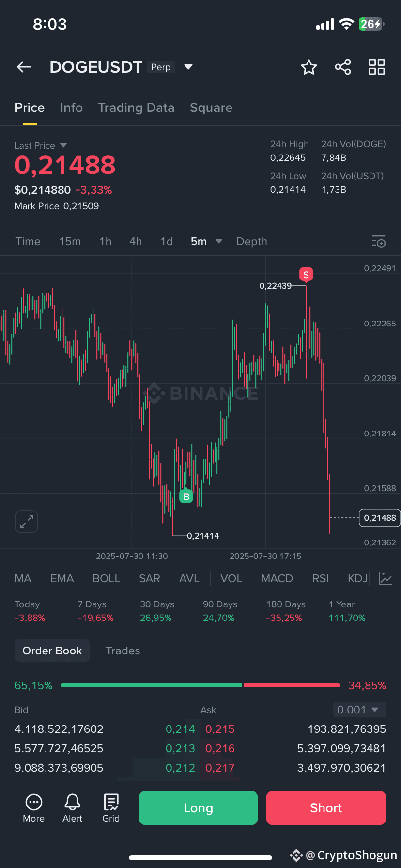This screenshot has height=868, width=401.
Task: Select ask price 0,217
Action: tap(220, 768)
